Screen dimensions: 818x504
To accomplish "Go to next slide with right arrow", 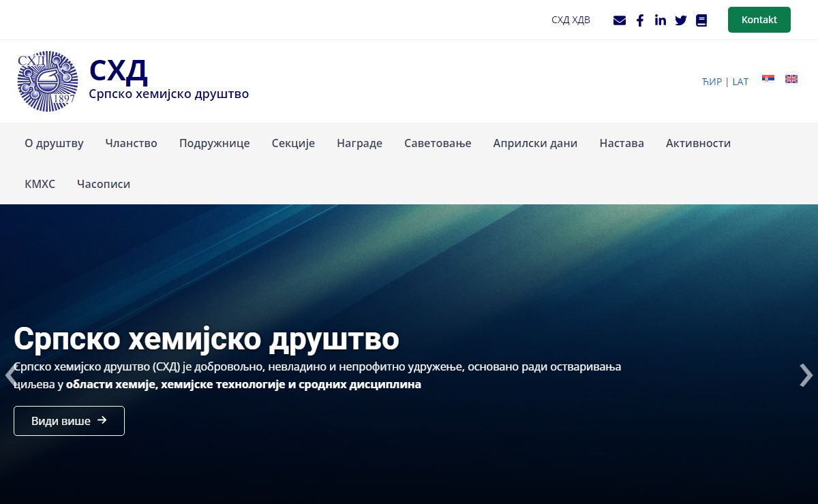I will click(x=806, y=375).
